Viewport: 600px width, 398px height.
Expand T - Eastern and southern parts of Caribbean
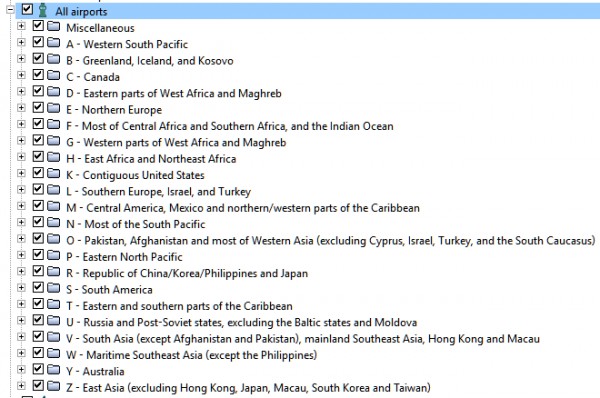(x=21, y=304)
